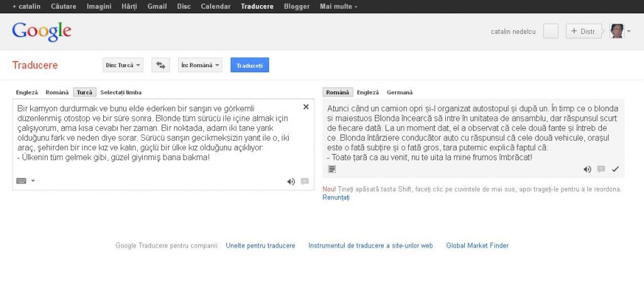Click the catalin nedelcu account name
644x291 pixels.
tap(513, 31)
